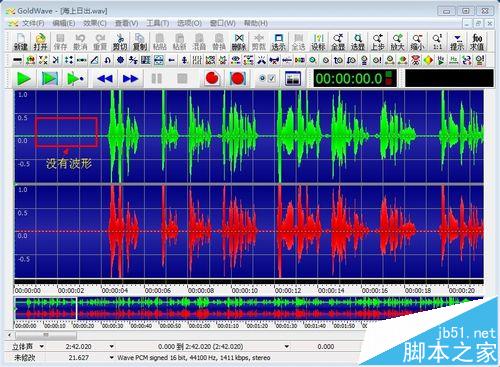Viewport: 500px width, 367px height.
Task: Click the 设标 (set marker) toolbar icon
Action: pos(318,42)
